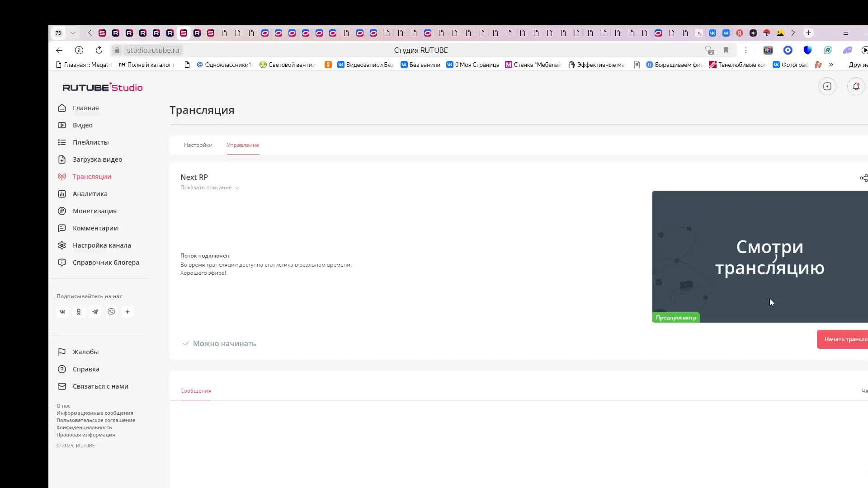The height and width of the screenshot is (488, 868).
Task: Open the Odnoklassniki social icon link
Action: [79, 312]
